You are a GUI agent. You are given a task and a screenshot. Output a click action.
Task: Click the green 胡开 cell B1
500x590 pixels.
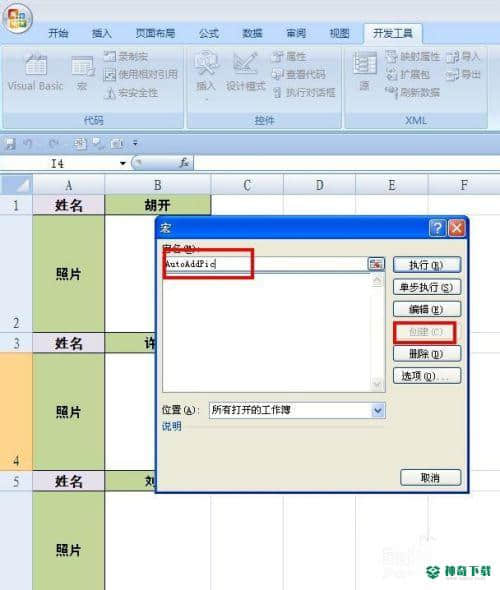(158, 205)
